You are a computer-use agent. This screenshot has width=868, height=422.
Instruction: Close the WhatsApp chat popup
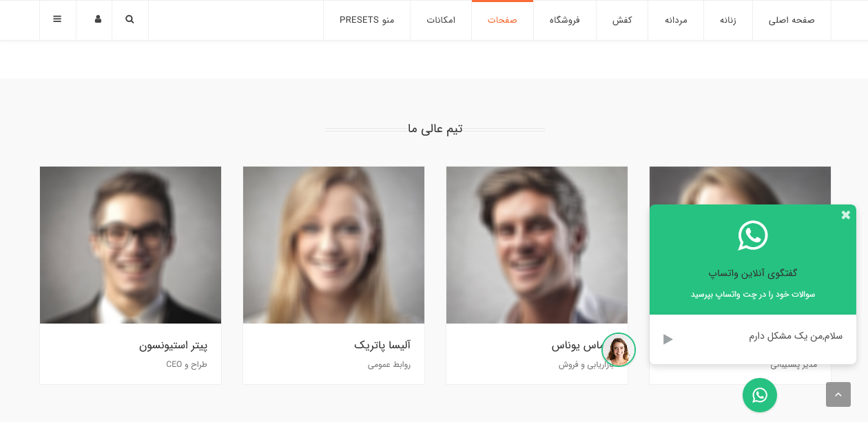pos(846,215)
